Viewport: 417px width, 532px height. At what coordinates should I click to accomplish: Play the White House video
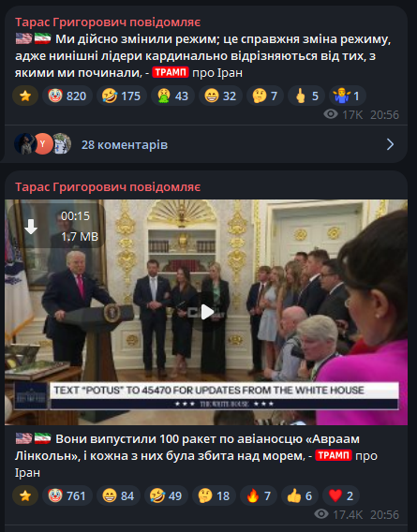click(x=207, y=312)
